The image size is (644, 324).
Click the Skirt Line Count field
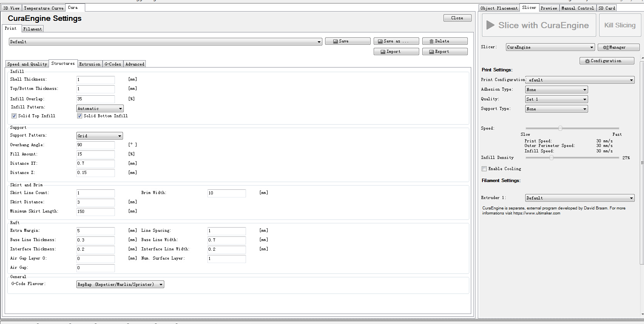point(95,193)
